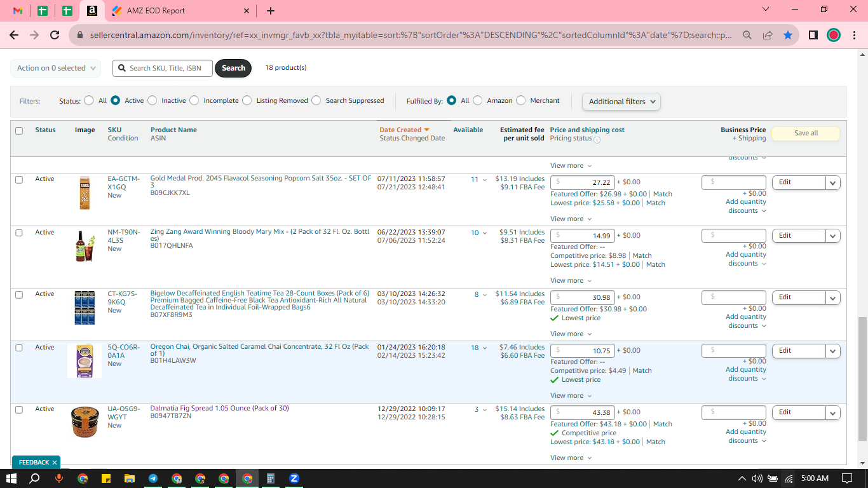This screenshot has height=488, width=868.
Task: Open the Dalmatia Fig Spread product image
Action: (85, 422)
